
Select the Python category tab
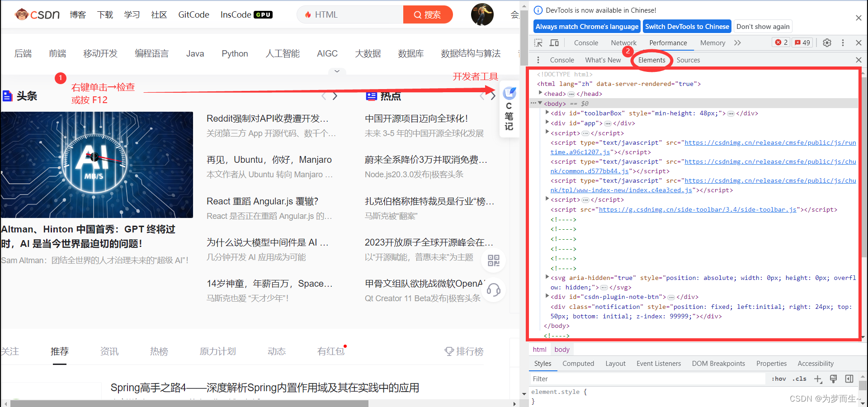[235, 53]
